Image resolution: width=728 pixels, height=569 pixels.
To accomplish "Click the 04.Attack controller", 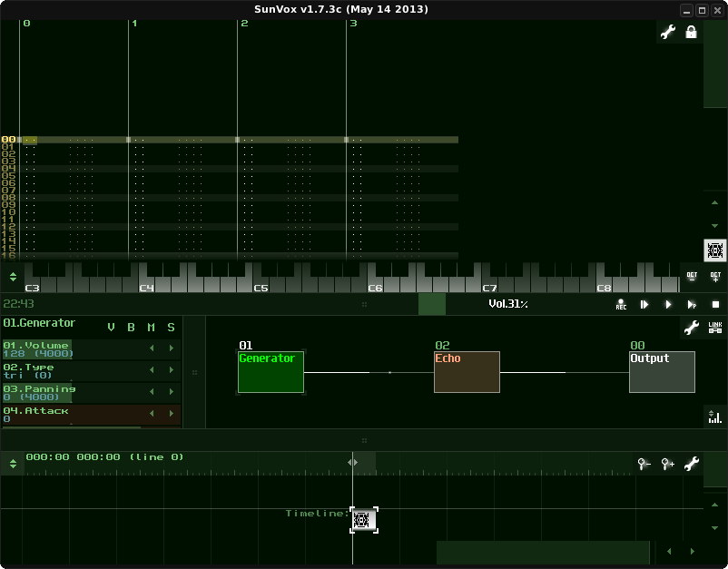I will [x=92, y=415].
